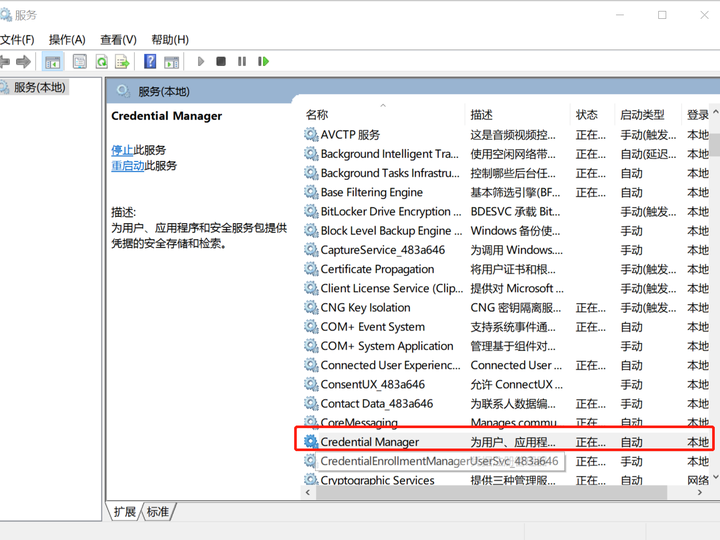This screenshot has width=720, height=540.
Task: Select the CNG Key Isolation service name
Action: coord(365,307)
